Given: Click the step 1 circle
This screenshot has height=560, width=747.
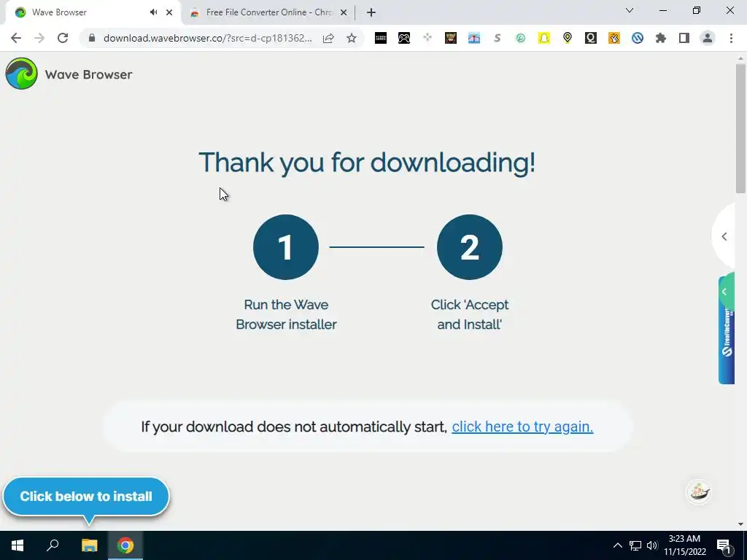Looking at the screenshot, I should click(x=286, y=247).
